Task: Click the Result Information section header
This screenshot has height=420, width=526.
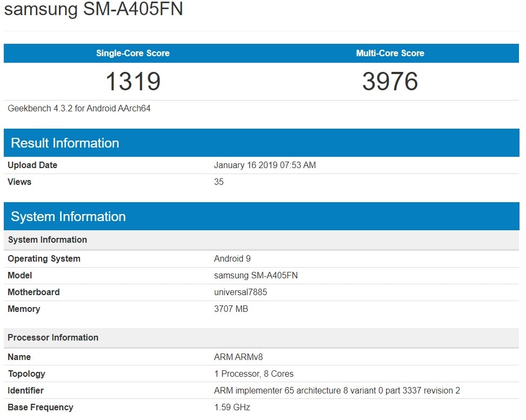Action: (261, 143)
